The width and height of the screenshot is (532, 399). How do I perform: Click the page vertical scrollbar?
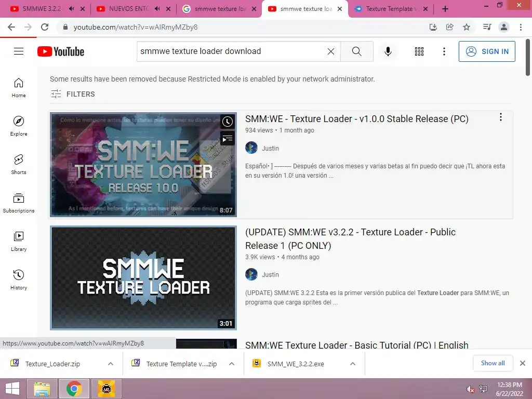pyautogui.click(x=528, y=58)
